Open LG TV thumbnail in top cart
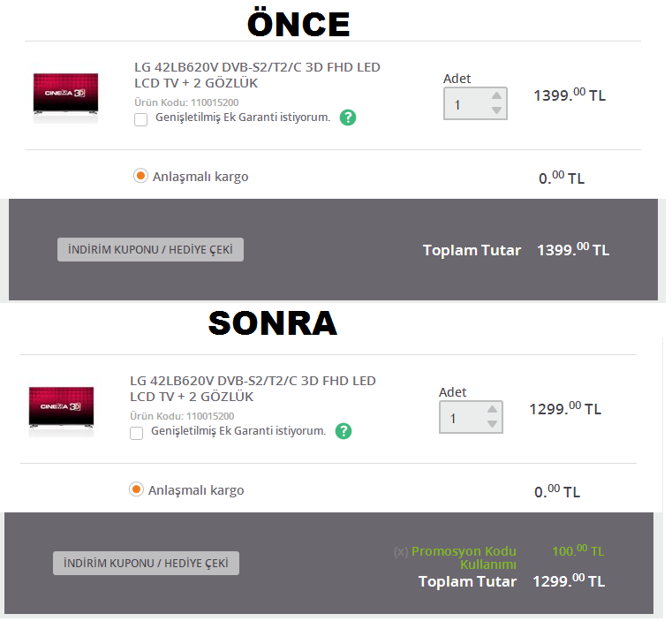Viewport: 672px width, 629px height. tap(65, 95)
